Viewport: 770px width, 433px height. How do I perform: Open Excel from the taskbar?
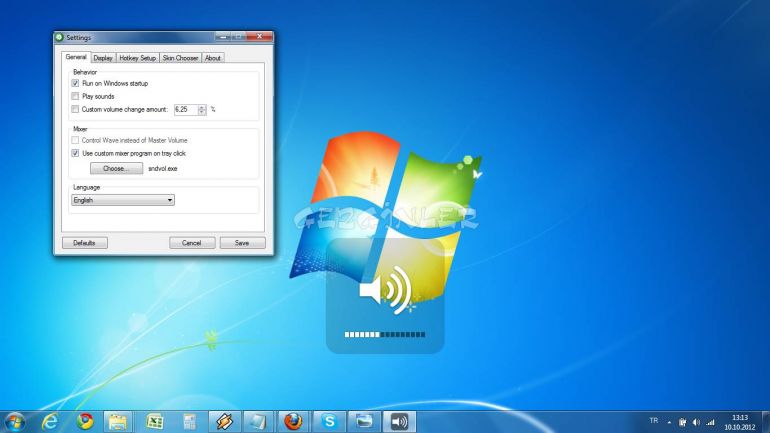click(x=155, y=422)
